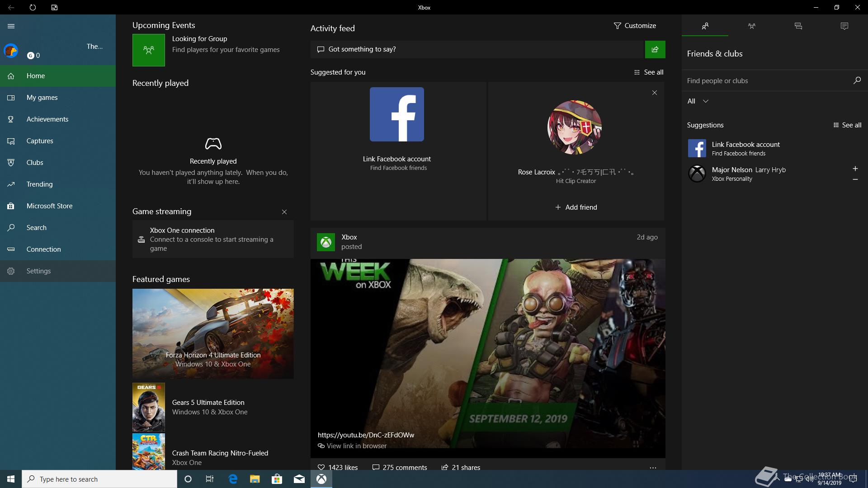Click Customize activity feed filter
Screen dimensions: 868x488
(635, 26)
